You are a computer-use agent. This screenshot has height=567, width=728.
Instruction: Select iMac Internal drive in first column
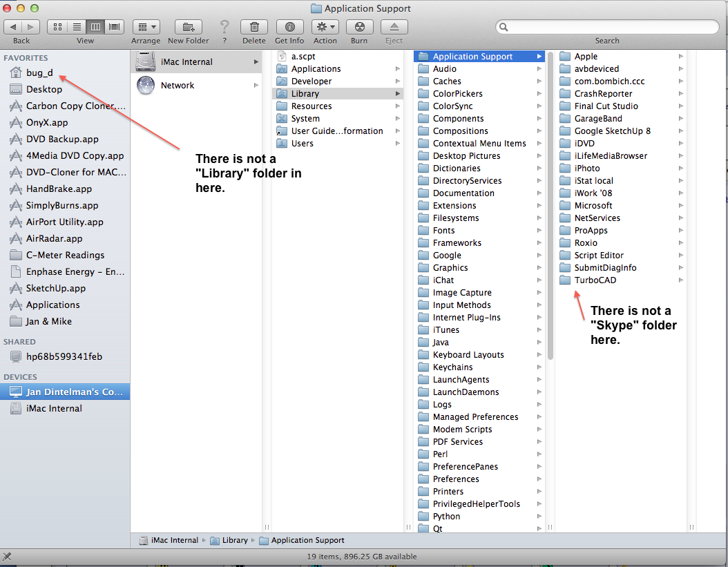coord(197,61)
